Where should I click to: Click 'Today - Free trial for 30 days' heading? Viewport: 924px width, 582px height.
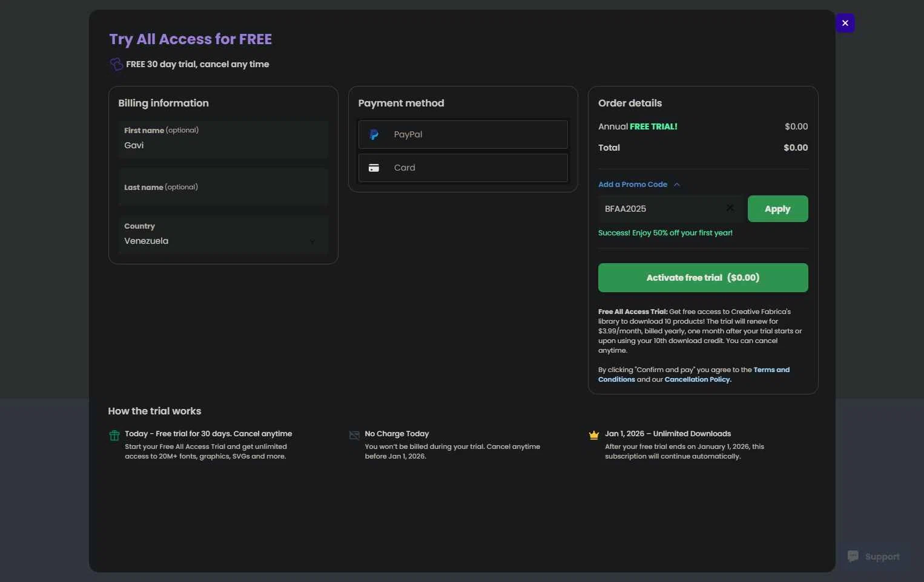(x=208, y=434)
